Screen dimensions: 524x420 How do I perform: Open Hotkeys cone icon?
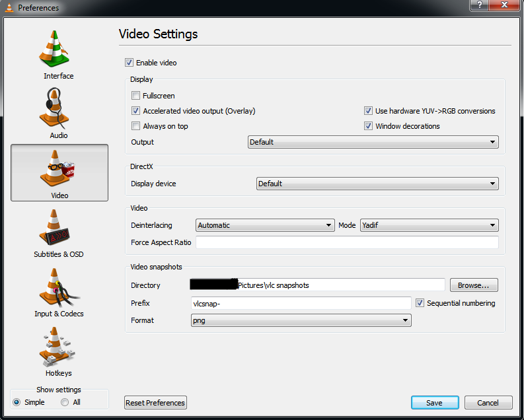pos(57,347)
